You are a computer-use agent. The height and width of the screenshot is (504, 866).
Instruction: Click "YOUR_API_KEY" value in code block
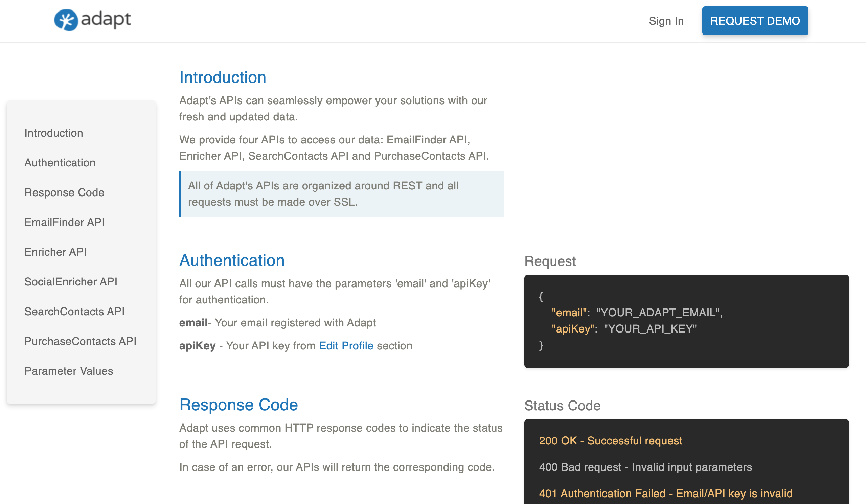(x=650, y=329)
